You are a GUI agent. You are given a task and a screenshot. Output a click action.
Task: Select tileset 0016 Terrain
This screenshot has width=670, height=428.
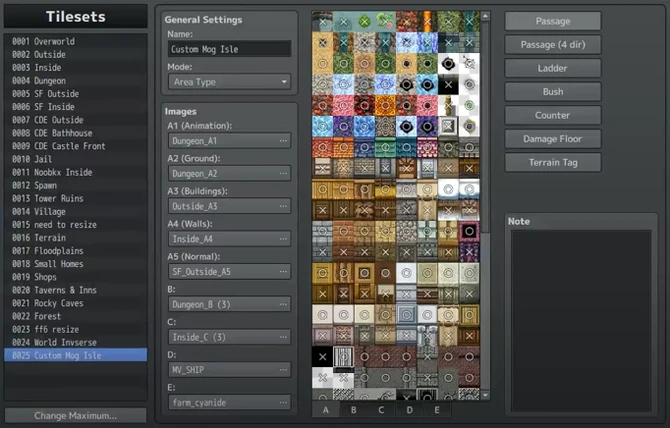76,238
